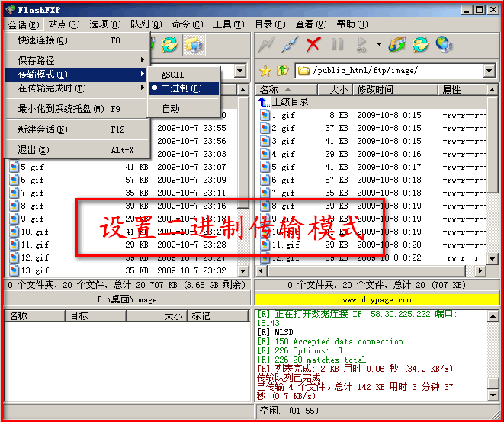Click the red X abort icon

click(313, 44)
